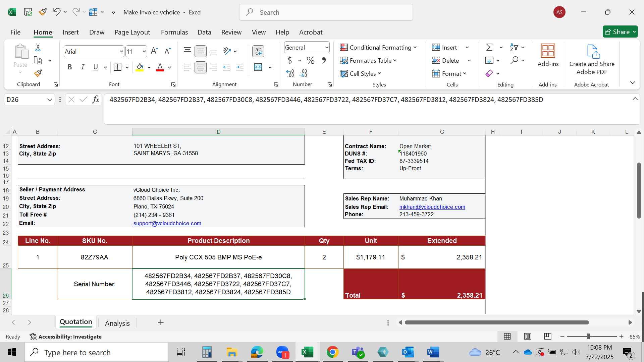Image resolution: width=644 pixels, height=362 pixels.
Task: Toggle Wrap Text
Action: coord(258,51)
